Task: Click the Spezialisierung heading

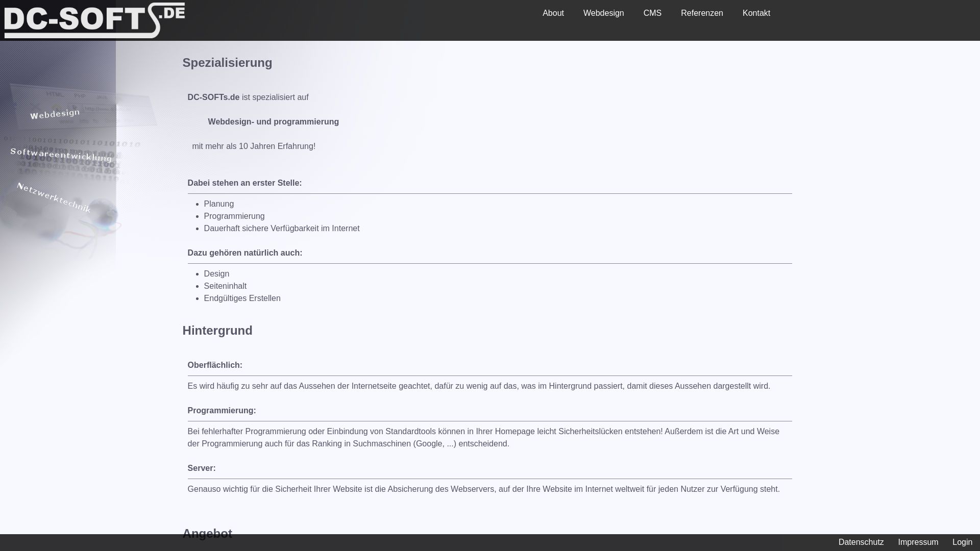Action: point(227,63)
